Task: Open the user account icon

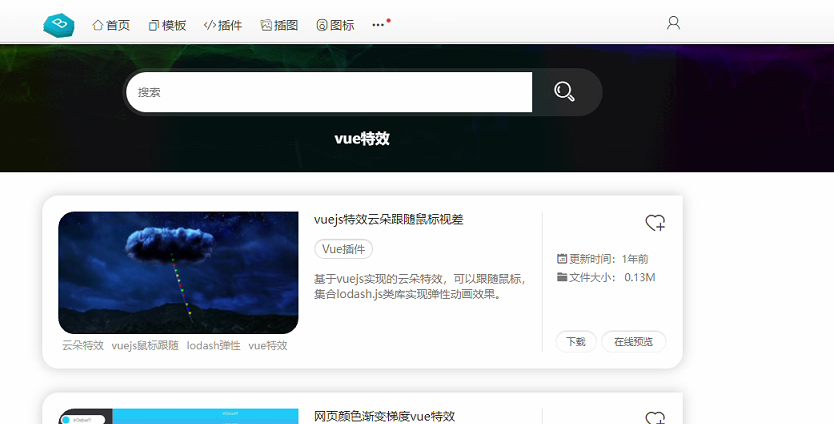Action: click(x=673, y=23)
